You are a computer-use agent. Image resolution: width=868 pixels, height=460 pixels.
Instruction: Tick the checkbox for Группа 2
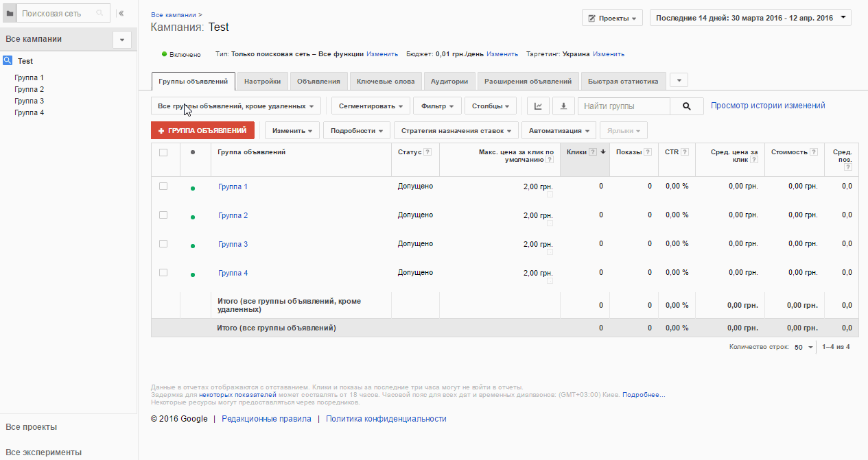click(x=163, y=215)
